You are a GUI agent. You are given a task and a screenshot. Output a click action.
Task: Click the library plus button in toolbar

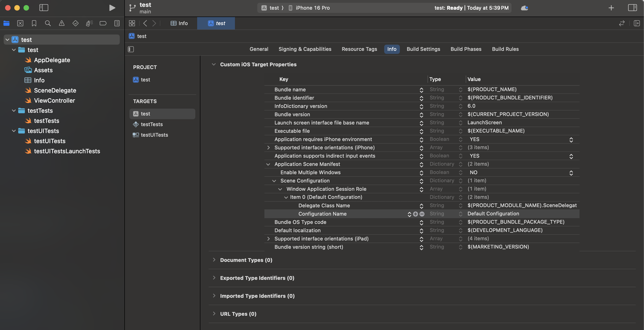(x=611, y=8)
